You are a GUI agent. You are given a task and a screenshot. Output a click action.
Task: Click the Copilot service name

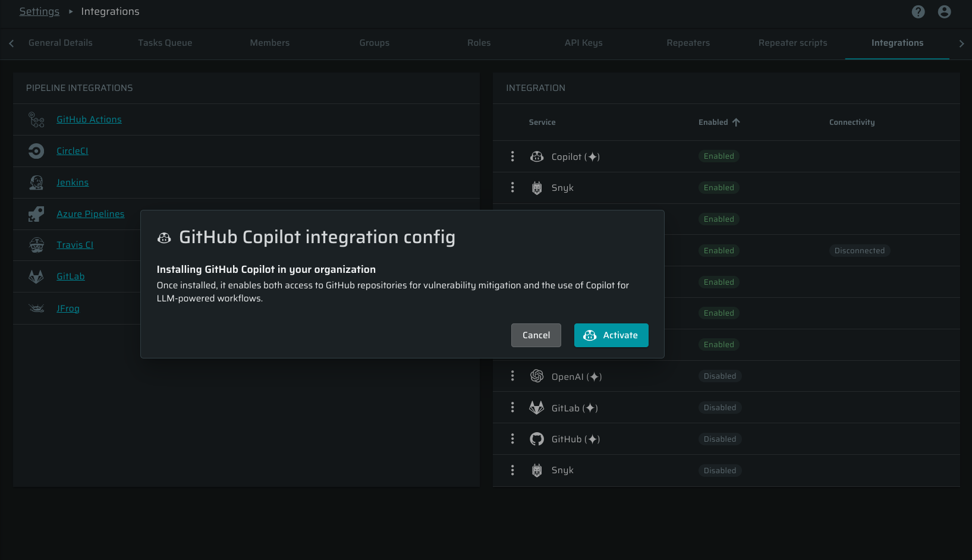(x=575, y=157)
